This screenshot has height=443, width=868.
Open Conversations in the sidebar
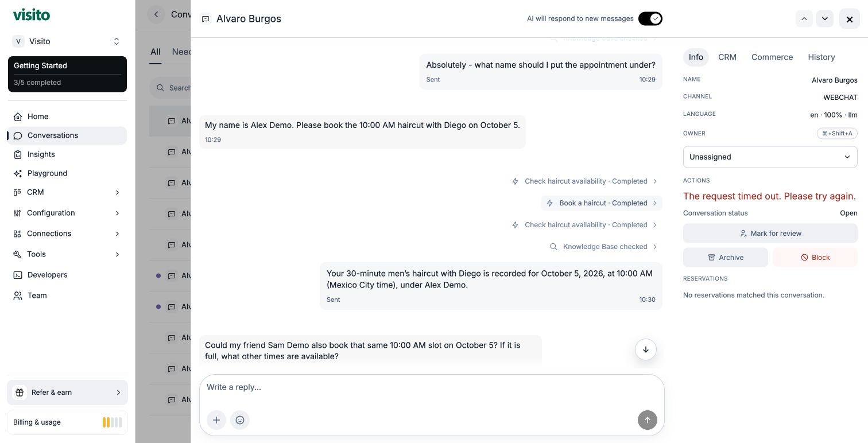point(67,135)
